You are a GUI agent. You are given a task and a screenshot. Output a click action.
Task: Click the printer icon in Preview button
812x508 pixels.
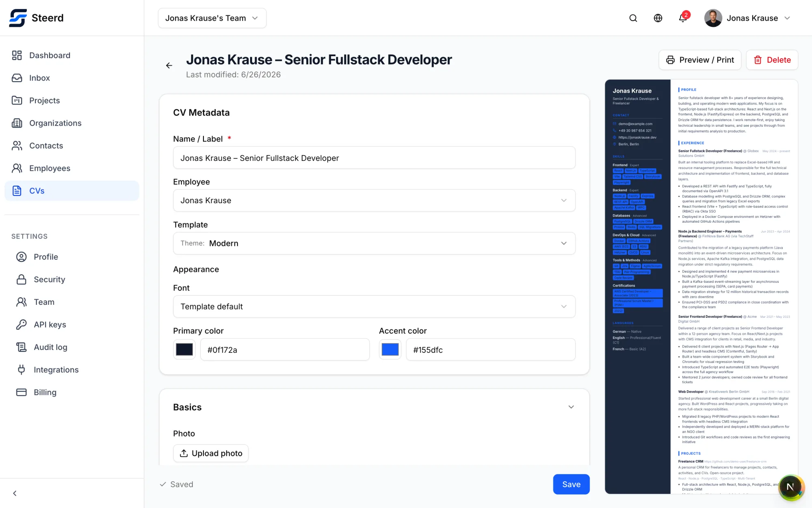tap(670, 60)
